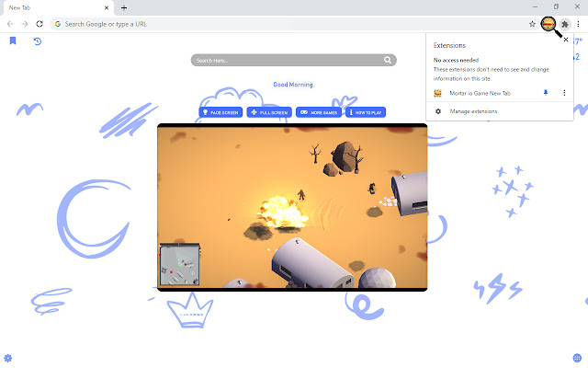
Task: Open the Extensions puzzle-piece menu
Action: (565, 25)
